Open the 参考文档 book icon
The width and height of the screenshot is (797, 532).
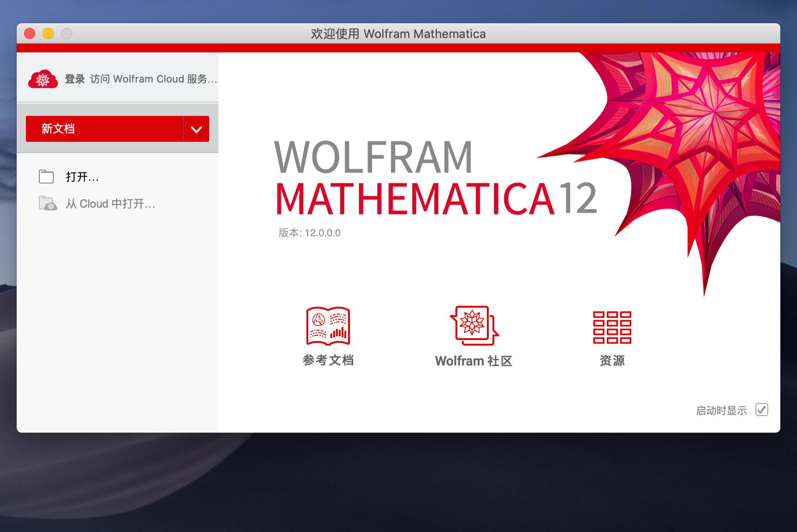point(328,326)
